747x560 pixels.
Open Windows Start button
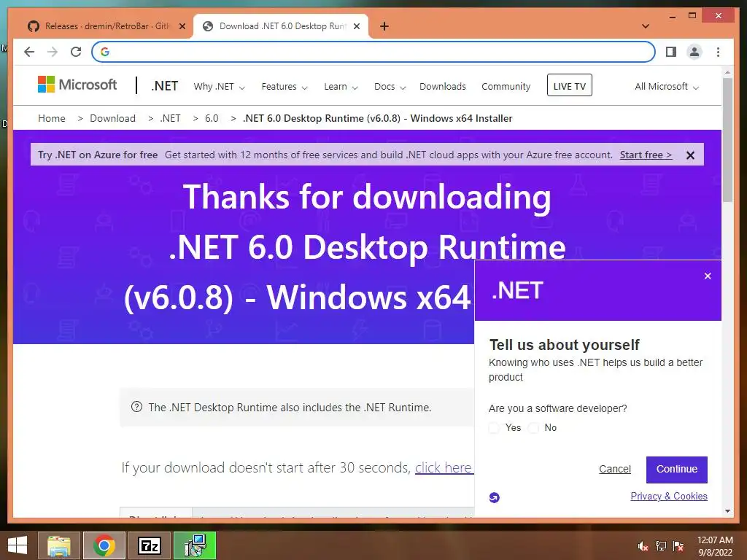18,545
